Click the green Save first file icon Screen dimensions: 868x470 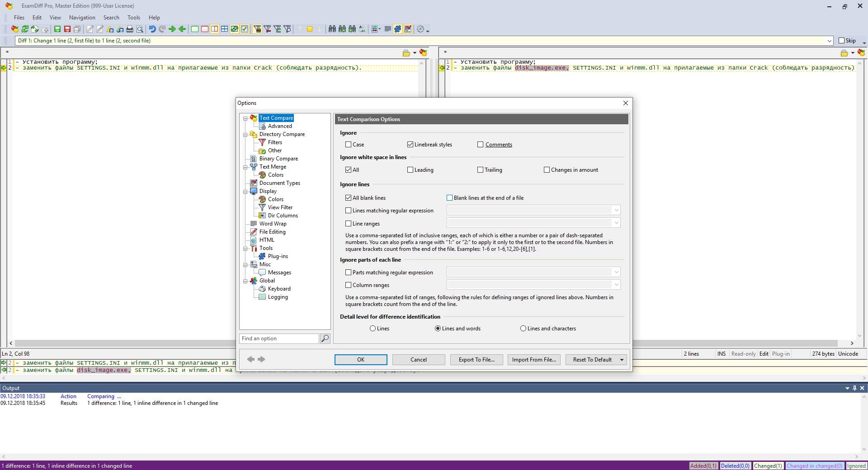(57, 29)
